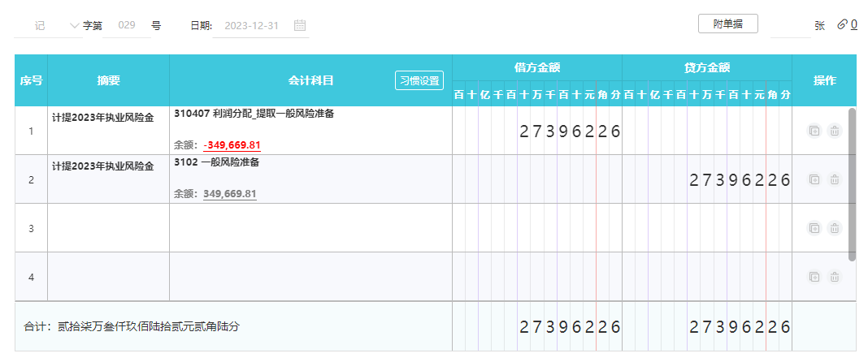Click the copy-row icon in row 3
This screenshot has width=868, height=362.
point(814,228)
